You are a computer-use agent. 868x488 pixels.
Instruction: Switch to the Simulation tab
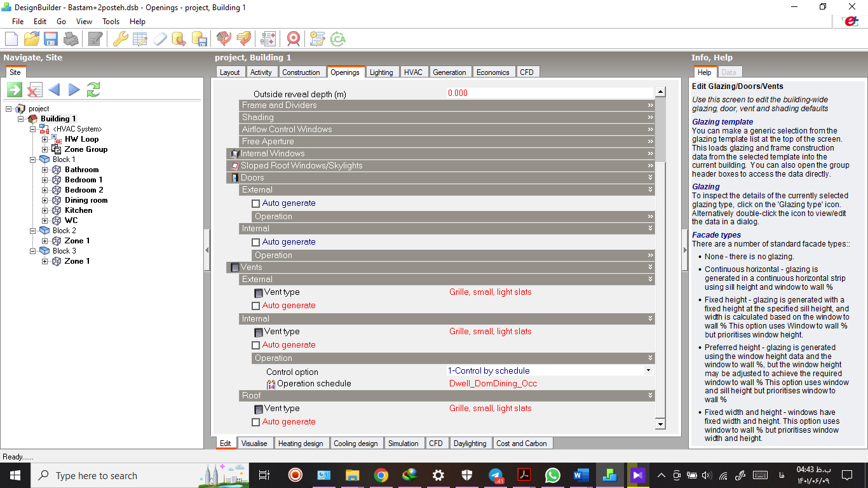[403, 444]
